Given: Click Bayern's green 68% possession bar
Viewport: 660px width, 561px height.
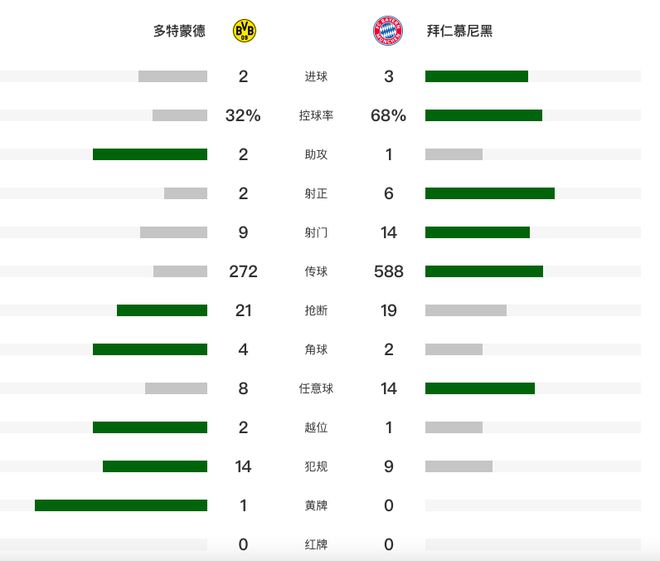Looking at the screenshot, I should point(483,115).
